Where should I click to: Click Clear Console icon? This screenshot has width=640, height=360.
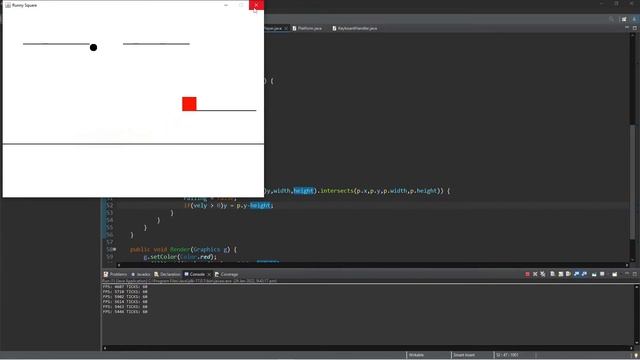point(552,274)
